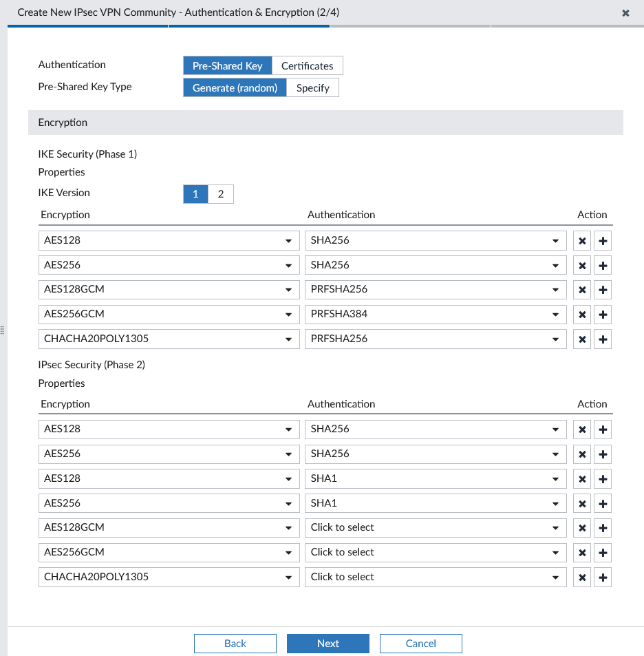Add a row below CHACHA20POLY1305 in Phase 2
644x656 pixels.
603,577
